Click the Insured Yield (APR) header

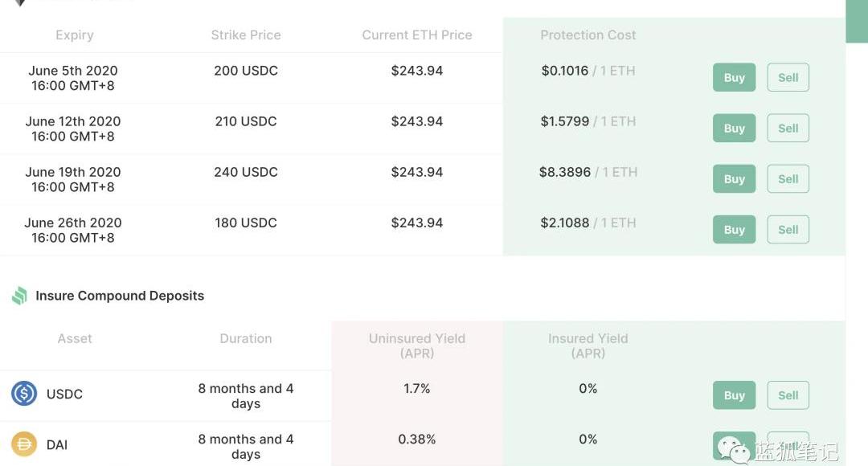588,345
